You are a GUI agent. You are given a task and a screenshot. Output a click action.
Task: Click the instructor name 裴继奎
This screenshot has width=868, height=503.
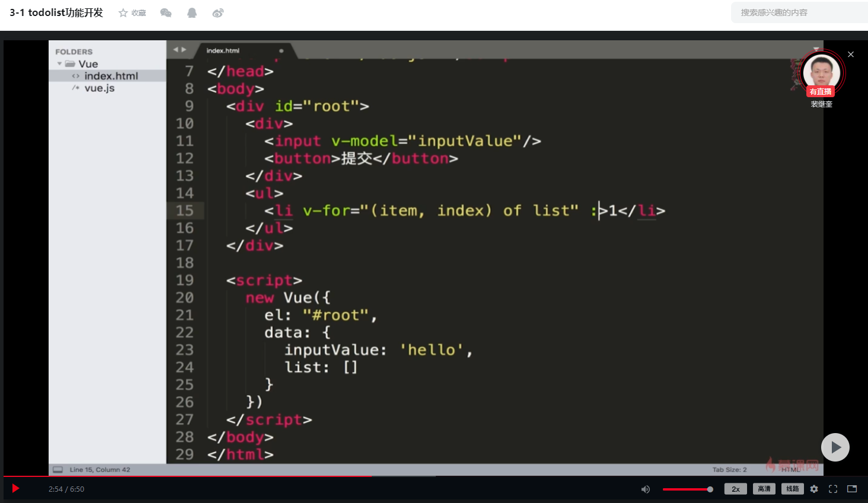pos(822,104)
